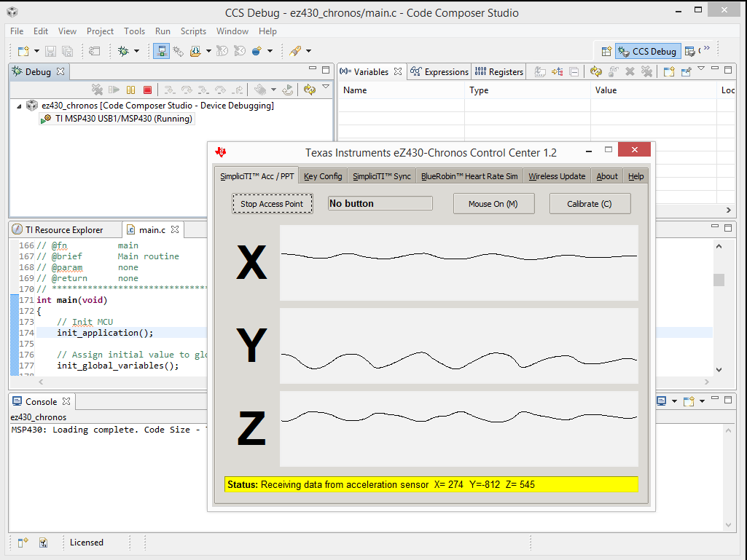Switch to the Expressions tab

439,72
